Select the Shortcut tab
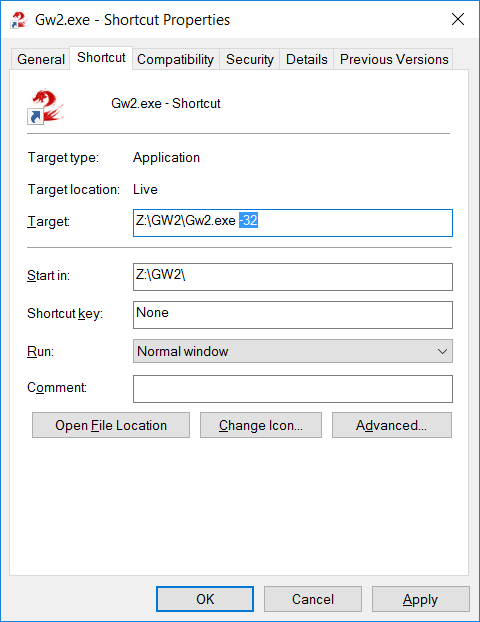This screenshot has height=622, width=480. coord(101,58)
